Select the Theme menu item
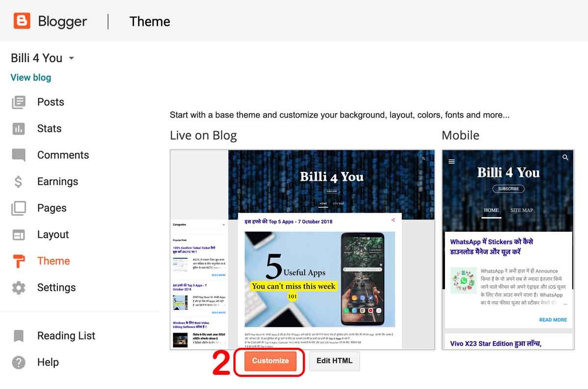The height and width of the screenshot is (389, 588). pyautogui.click(x=53, y=261)
